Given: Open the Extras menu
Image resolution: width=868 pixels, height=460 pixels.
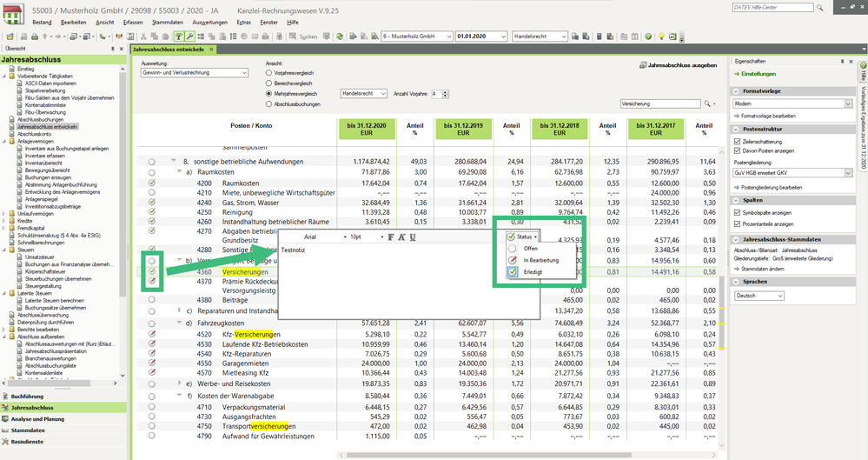Looking at the screenshot, I should click(x=243, y=22).
